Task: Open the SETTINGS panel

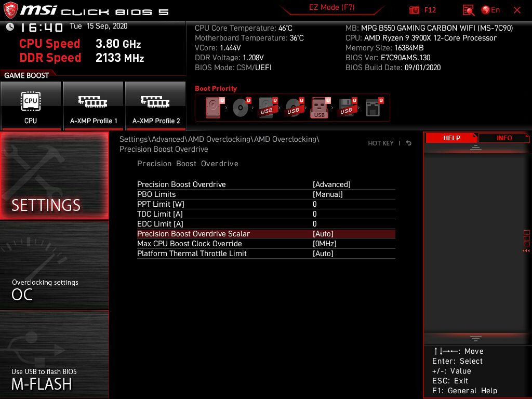Action: point(54,176)
